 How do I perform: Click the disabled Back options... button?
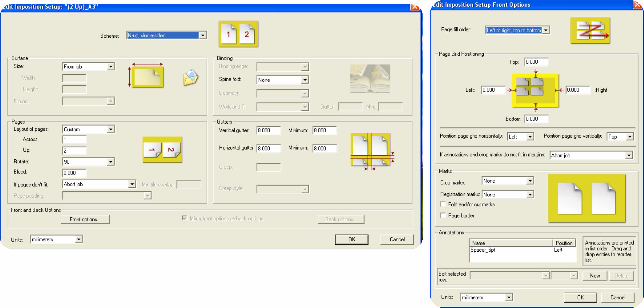pyautogui.click(x=341, y=219)
